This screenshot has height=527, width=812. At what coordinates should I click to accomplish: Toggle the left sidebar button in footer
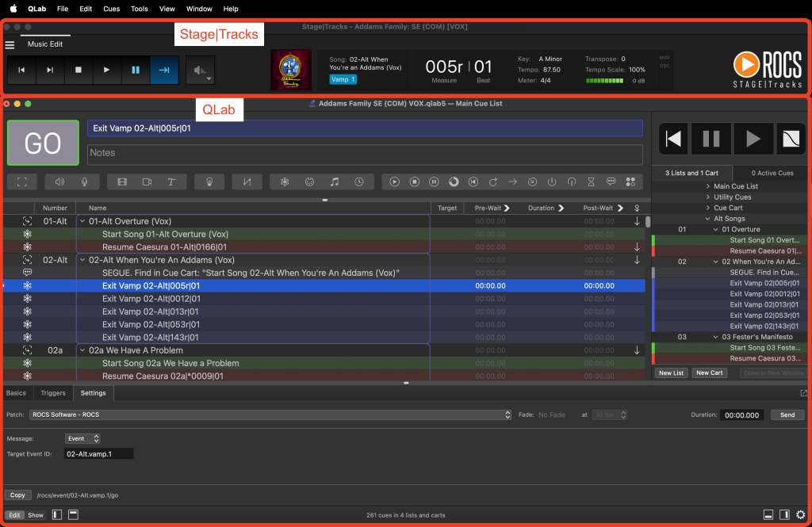[x=57, y=514]
